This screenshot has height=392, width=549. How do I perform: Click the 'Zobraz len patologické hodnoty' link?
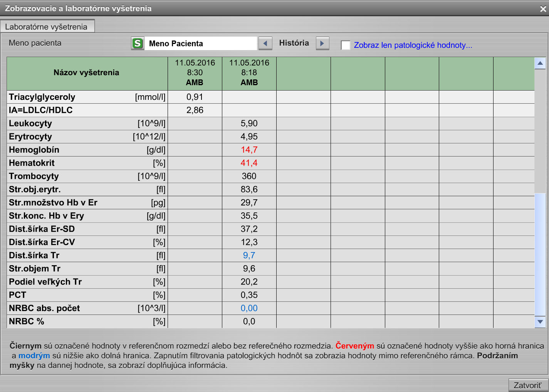[x=413, y=45]
